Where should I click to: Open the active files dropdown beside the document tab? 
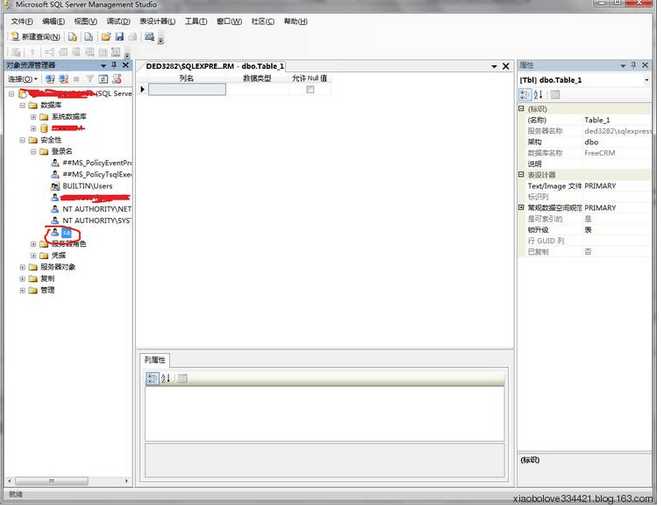tap(494, 67)
